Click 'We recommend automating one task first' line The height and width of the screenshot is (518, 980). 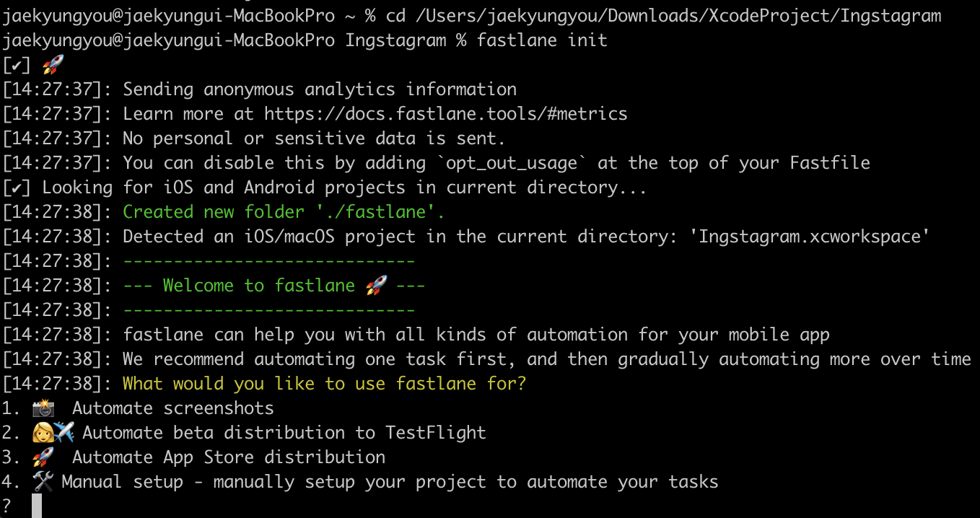tap(547, 359)
